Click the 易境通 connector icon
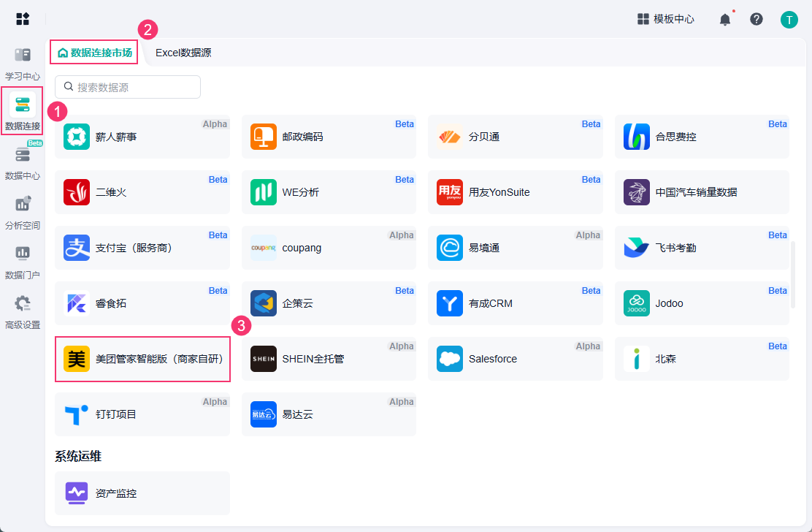 click(450, 248)
